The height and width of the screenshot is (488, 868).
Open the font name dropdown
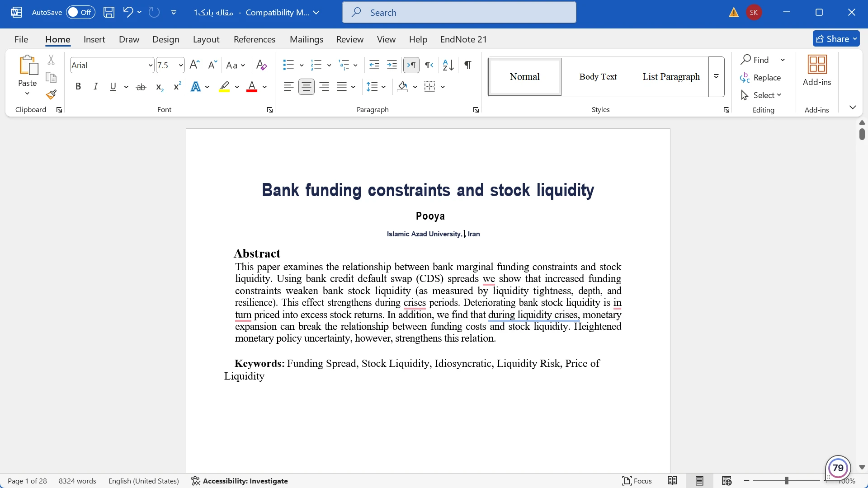click(150, 66)
